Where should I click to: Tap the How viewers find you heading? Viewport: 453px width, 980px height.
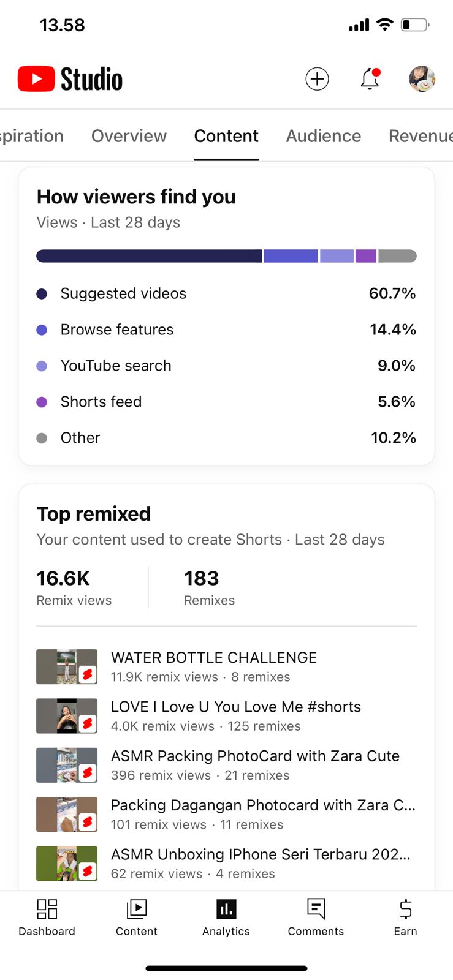pyautogui.click(x=136, y=197)
